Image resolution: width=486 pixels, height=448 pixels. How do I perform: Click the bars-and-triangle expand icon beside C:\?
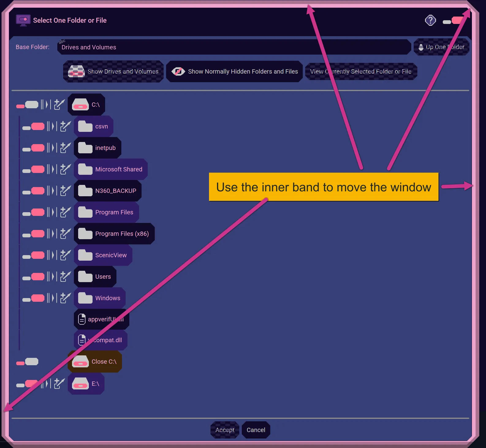click(46, 105)
